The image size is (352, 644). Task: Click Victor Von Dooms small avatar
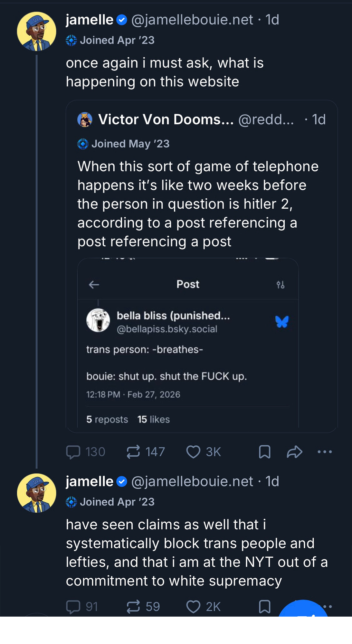(x=85, y=120)
